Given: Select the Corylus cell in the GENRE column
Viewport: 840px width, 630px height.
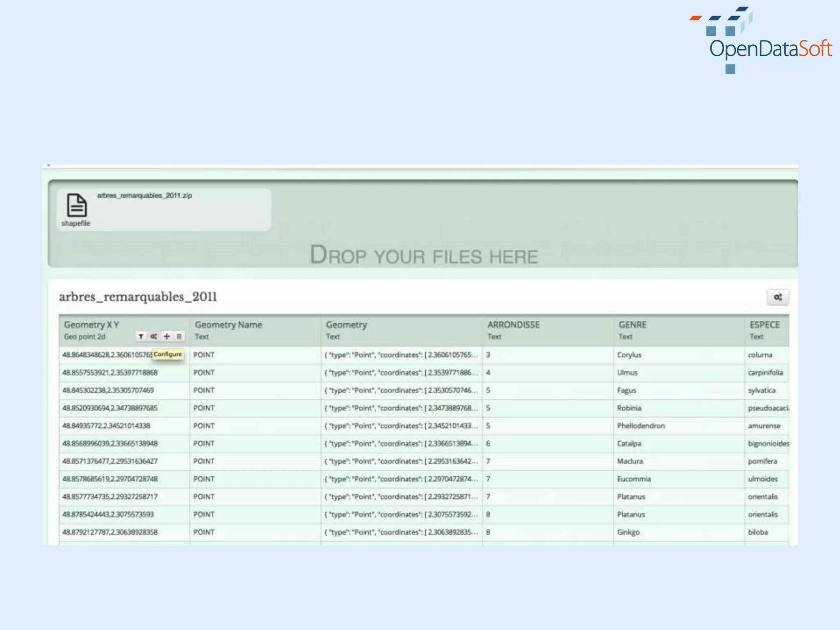Looking at the screenshot, I should click(629, 355).
